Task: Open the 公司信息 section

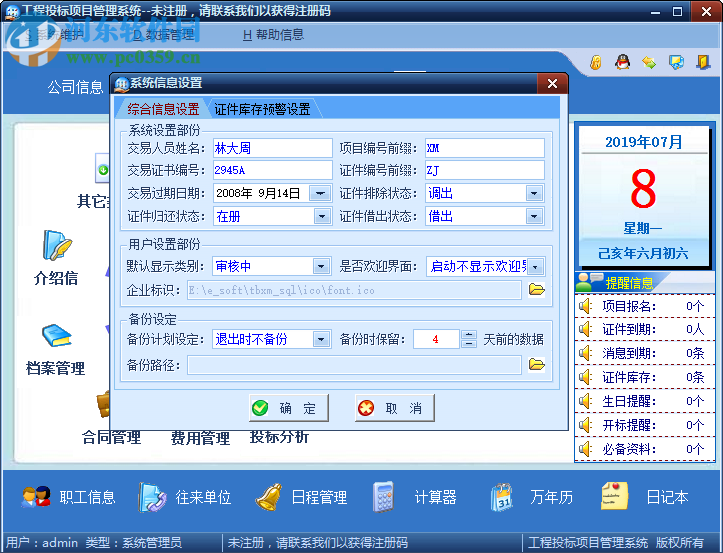Action: (x=76, y=87)
